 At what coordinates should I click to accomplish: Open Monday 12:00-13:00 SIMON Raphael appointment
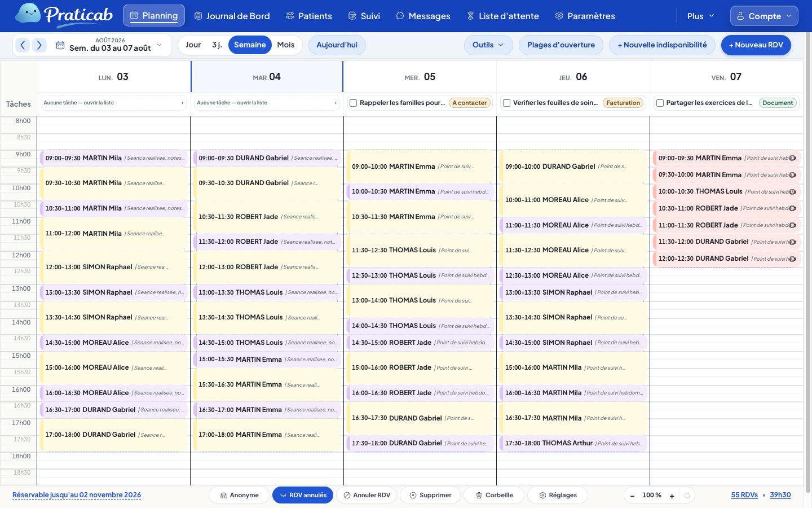point(113,267)
